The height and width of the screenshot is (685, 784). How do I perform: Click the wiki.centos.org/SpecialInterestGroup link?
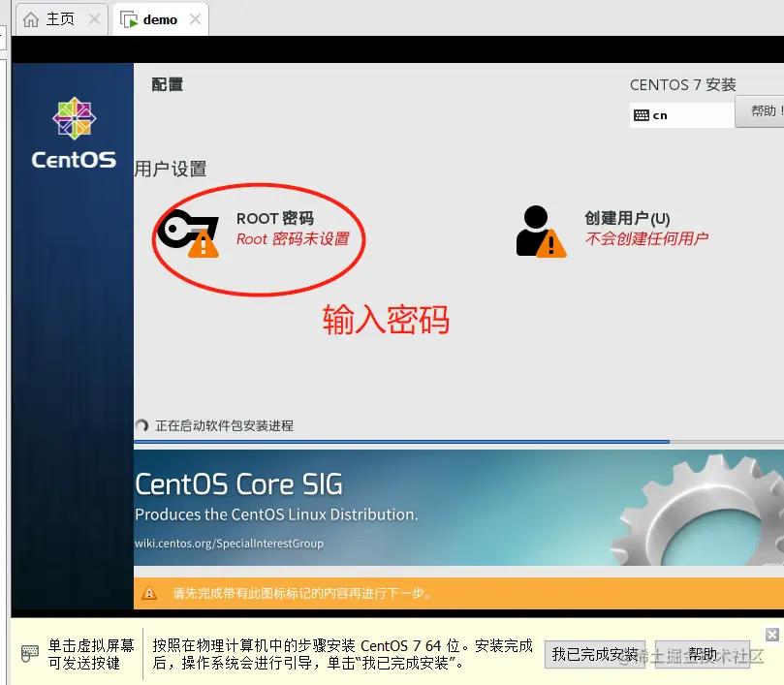tap(229, 544)
